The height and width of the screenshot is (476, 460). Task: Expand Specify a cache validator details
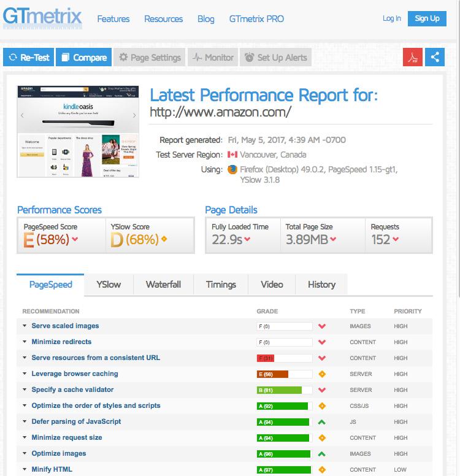(25, 390)
